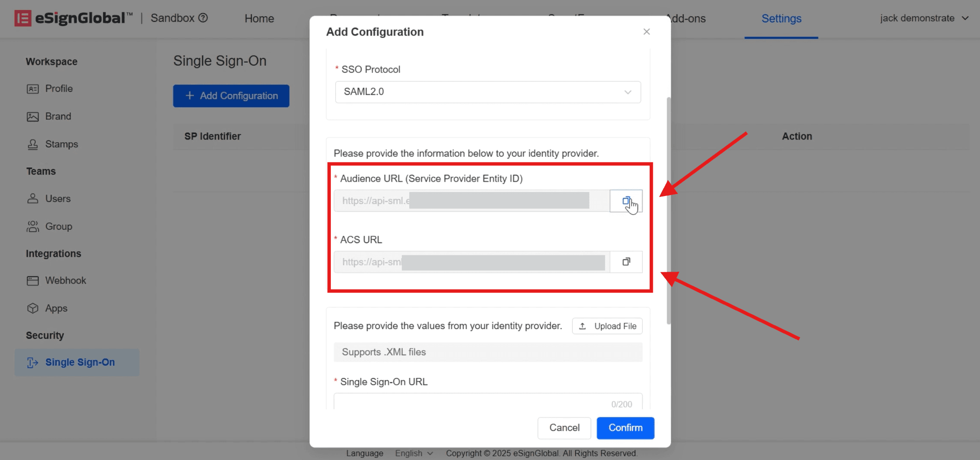Copy the ACS URL value

[626, 262]
